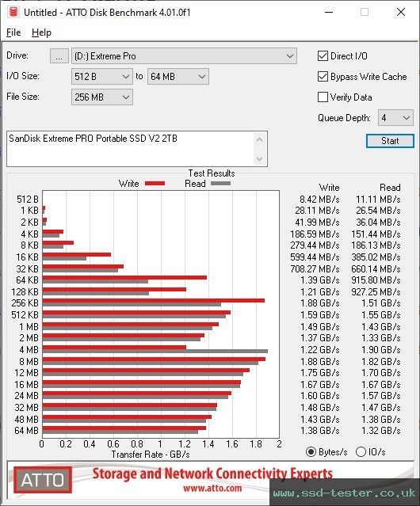Open the Queue Depth dropdown

point(395,118)
